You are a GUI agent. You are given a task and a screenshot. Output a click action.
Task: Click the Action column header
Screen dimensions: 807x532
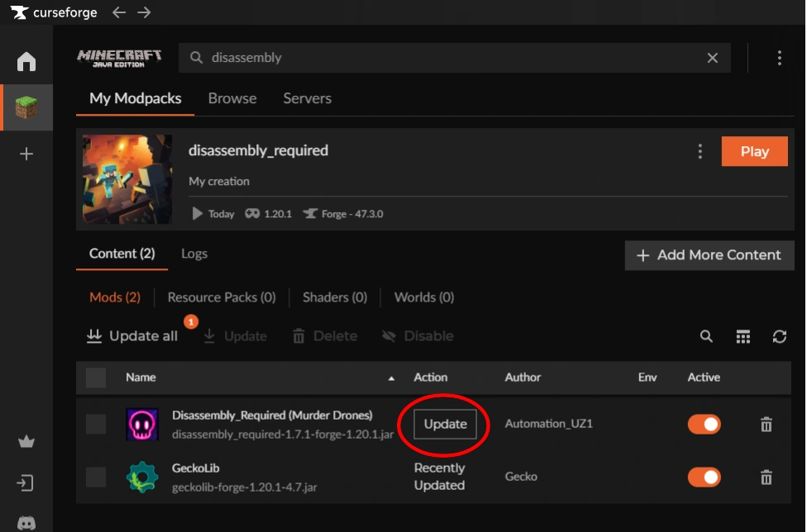(430, 378)
